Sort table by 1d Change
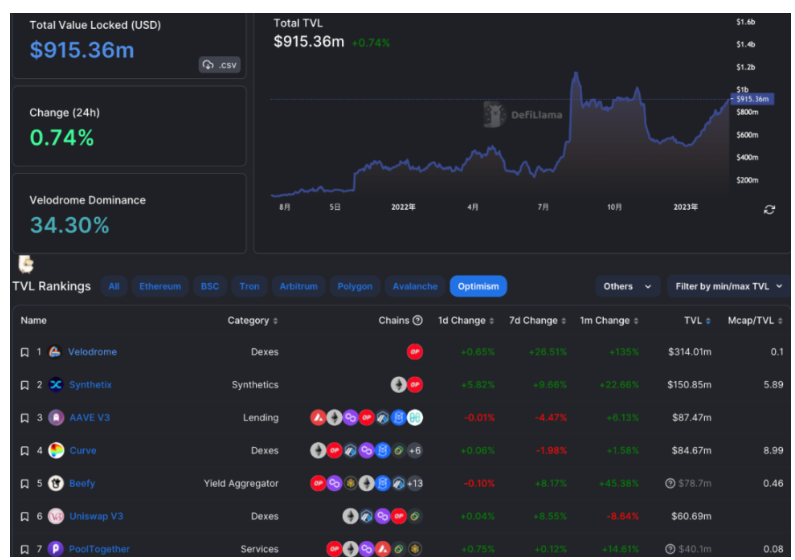This screenshot has width=795, height=560. (x=466, y=321)
